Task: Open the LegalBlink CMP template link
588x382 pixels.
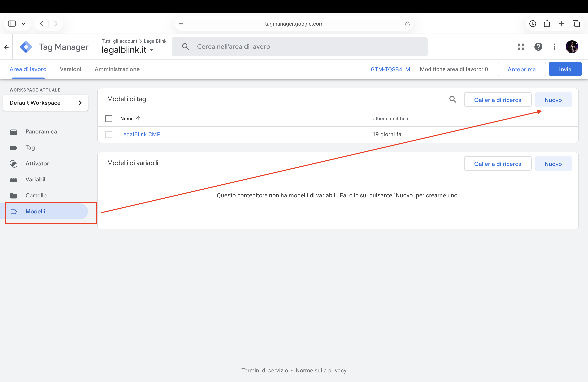Action: [x=140, y=134]
